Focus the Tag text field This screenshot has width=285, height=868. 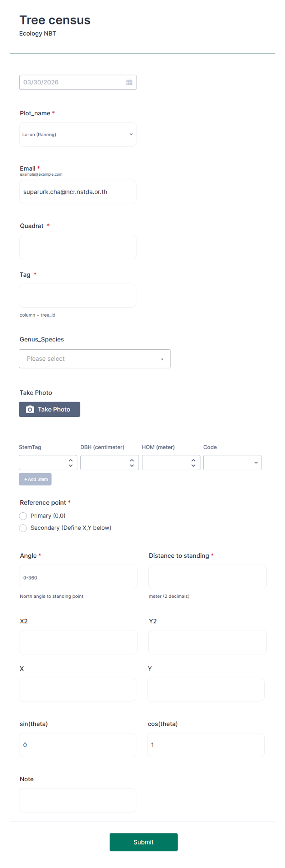pyautogui.click(x=78, y=295)
